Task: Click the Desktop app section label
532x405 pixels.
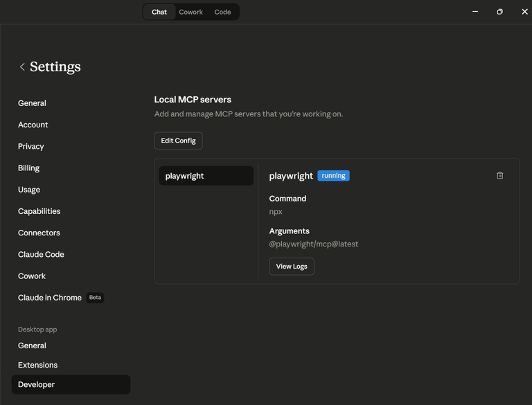Action: coord(37,330)
